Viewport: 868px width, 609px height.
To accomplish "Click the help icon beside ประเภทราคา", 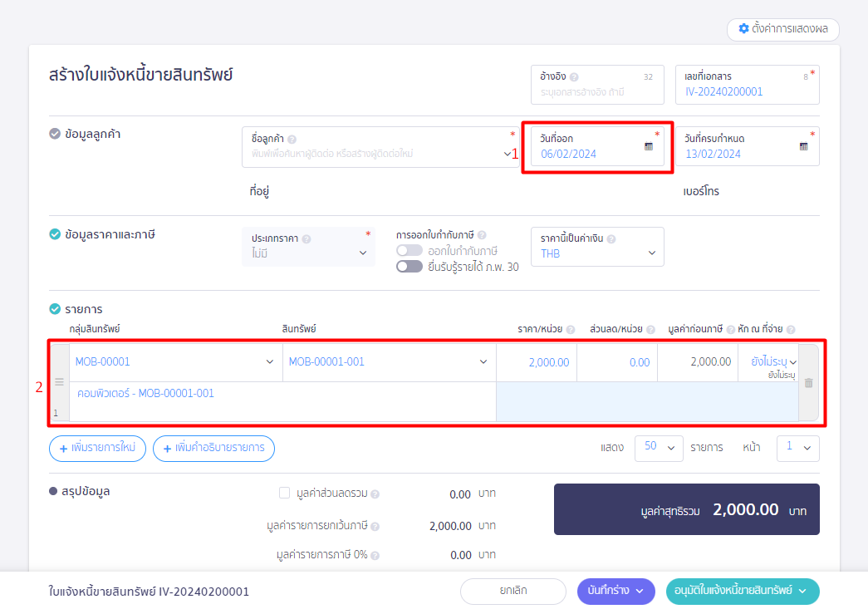I will pos(306,239).
